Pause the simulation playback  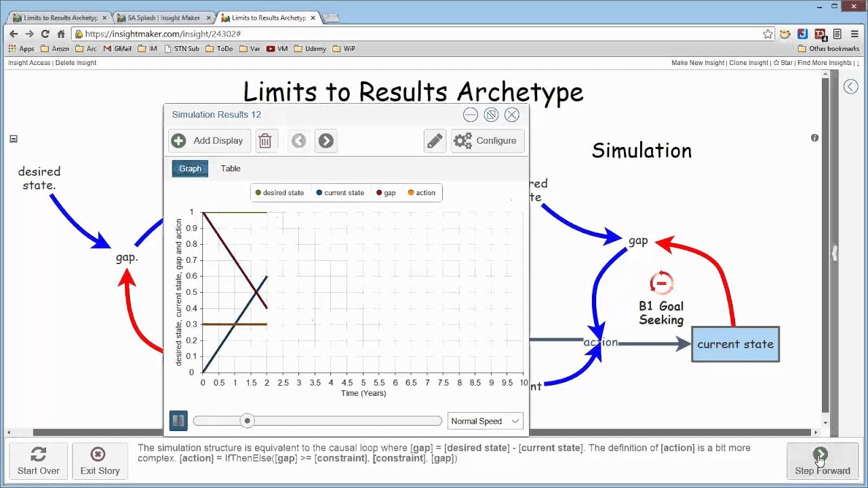[x=178, y=421]
